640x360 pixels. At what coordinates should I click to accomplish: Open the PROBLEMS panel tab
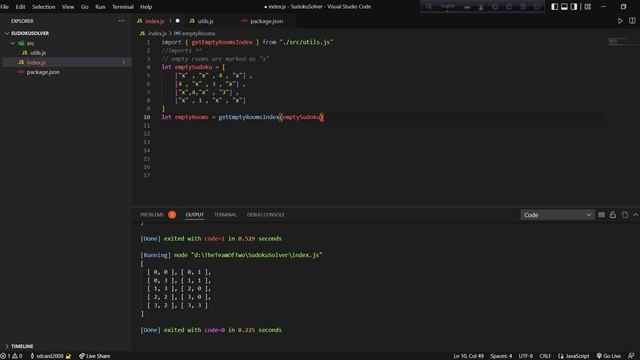(x=152, y=215)
